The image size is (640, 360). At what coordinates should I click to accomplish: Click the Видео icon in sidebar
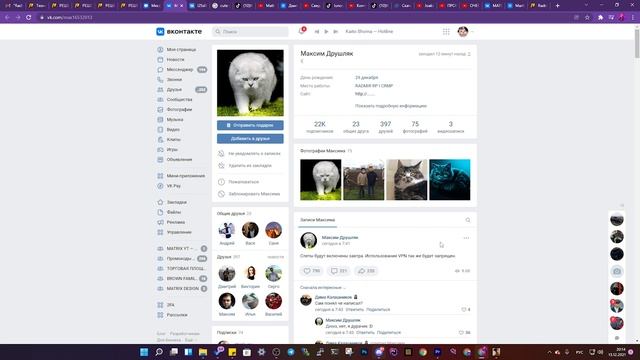click(160, 129)
